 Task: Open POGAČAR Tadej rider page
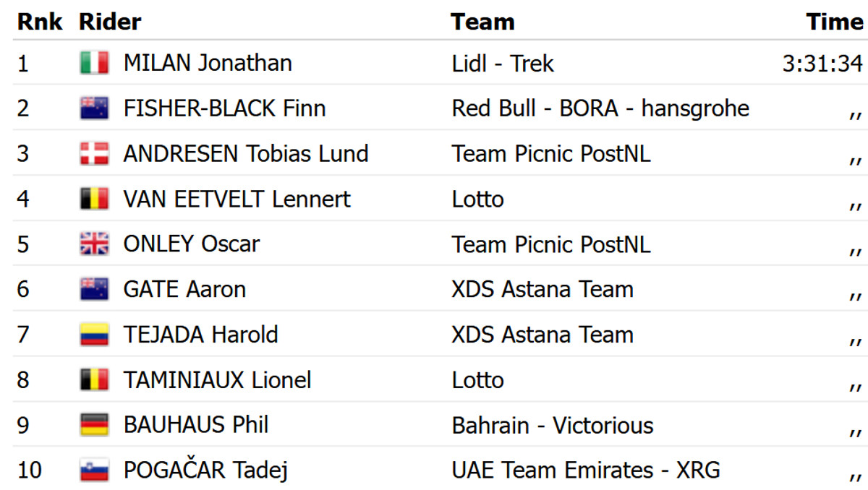[205, 470]
